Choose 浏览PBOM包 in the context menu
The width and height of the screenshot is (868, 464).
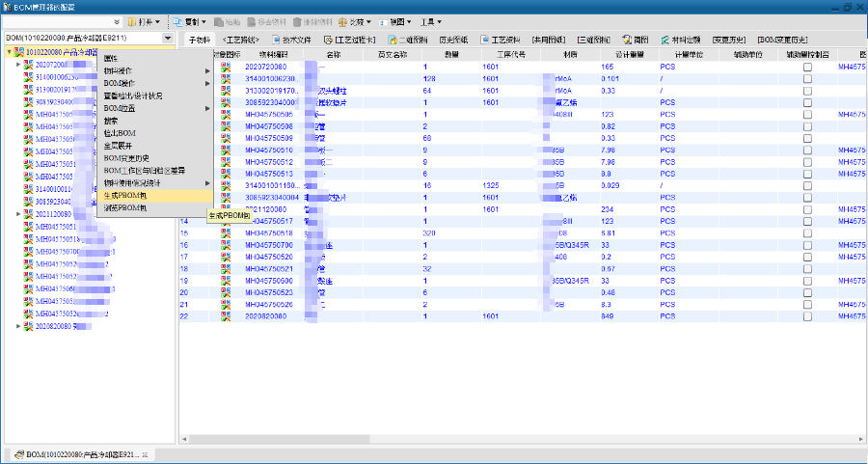tap(125, 207)
